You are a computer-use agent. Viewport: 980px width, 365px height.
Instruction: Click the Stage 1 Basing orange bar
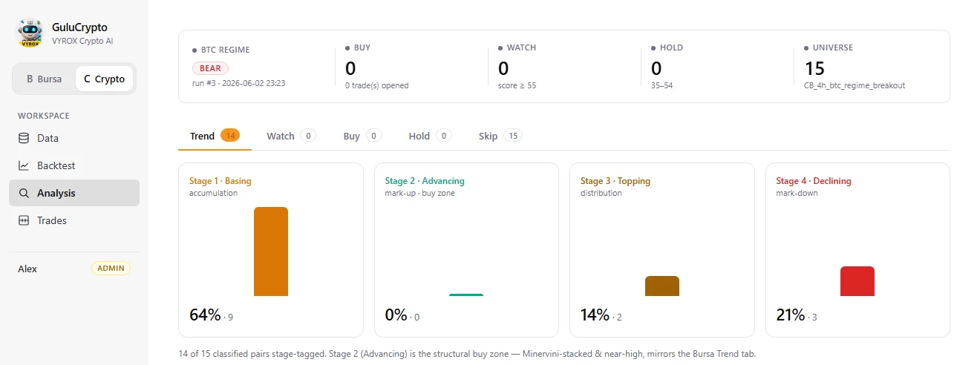(x=271, y=251)
